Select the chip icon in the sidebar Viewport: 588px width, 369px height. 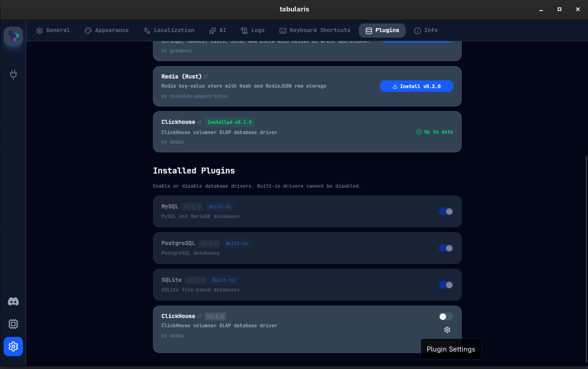tap(13, 324)
